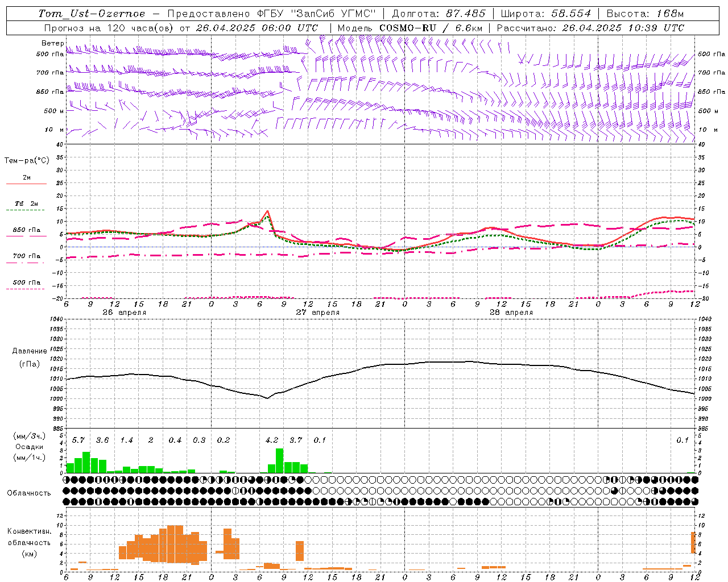Click the 5.7 precipitation amount value
This screenshot has width=728, height=582.
(78, 440)
